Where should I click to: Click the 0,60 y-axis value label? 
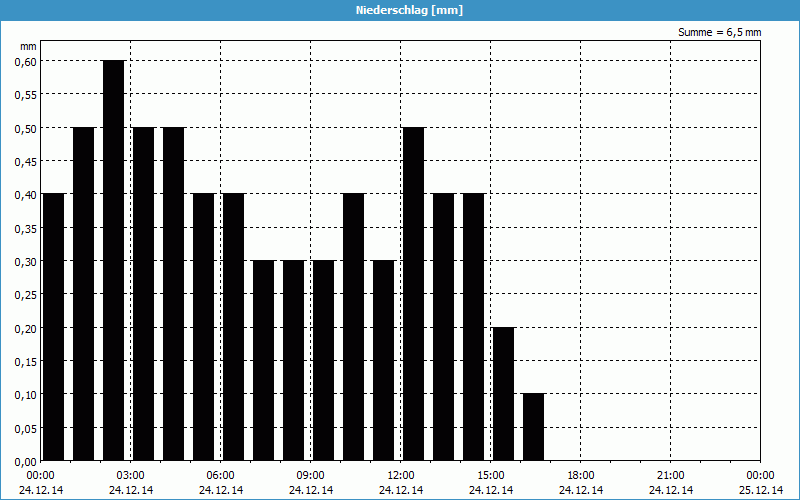pyautogui.click(x=25, y=61)
